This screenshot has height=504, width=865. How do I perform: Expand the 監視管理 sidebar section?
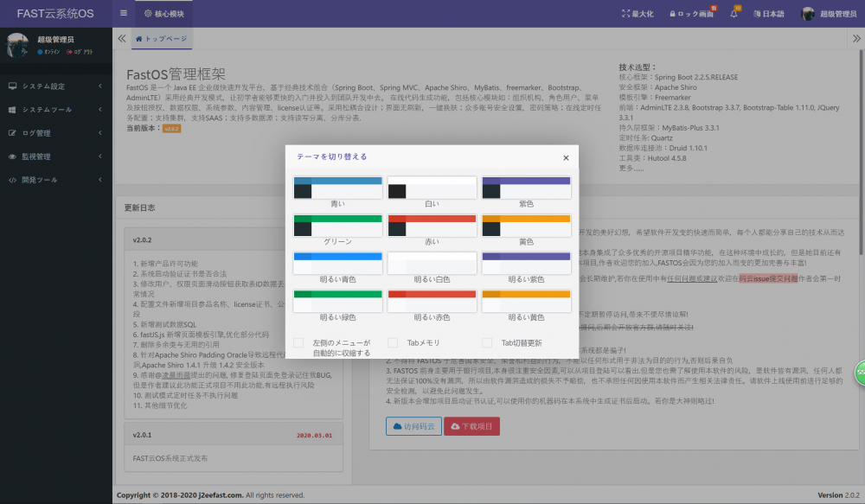point(52,156)
